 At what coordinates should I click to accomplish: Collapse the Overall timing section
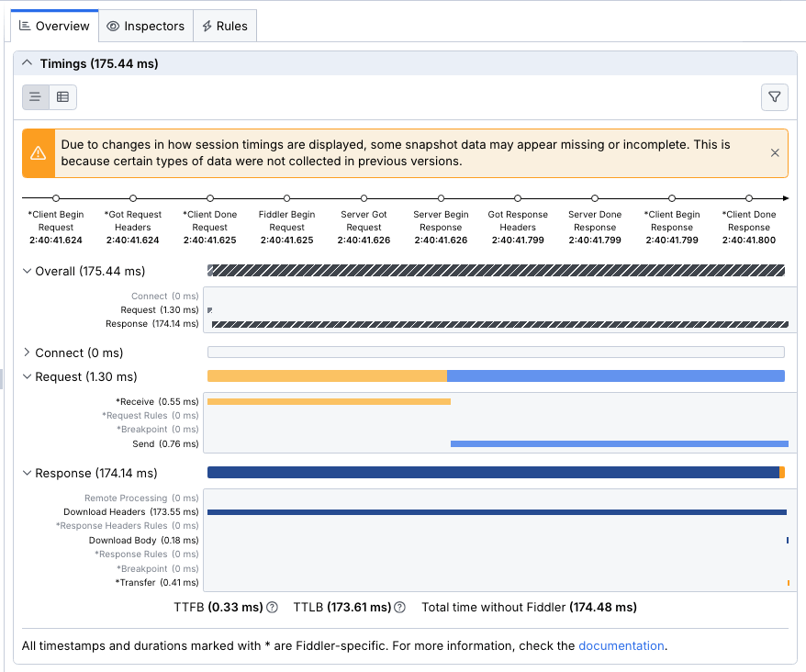(x=27, y=272)
